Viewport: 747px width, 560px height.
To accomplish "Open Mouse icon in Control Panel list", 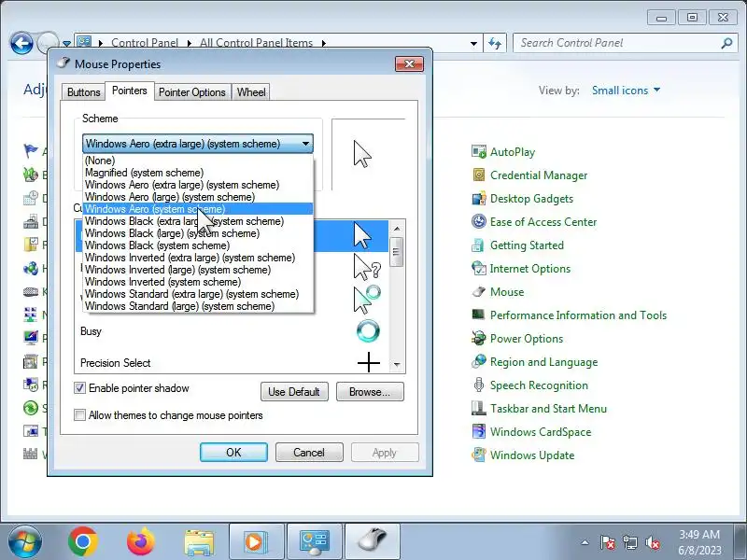I will 479,292.
